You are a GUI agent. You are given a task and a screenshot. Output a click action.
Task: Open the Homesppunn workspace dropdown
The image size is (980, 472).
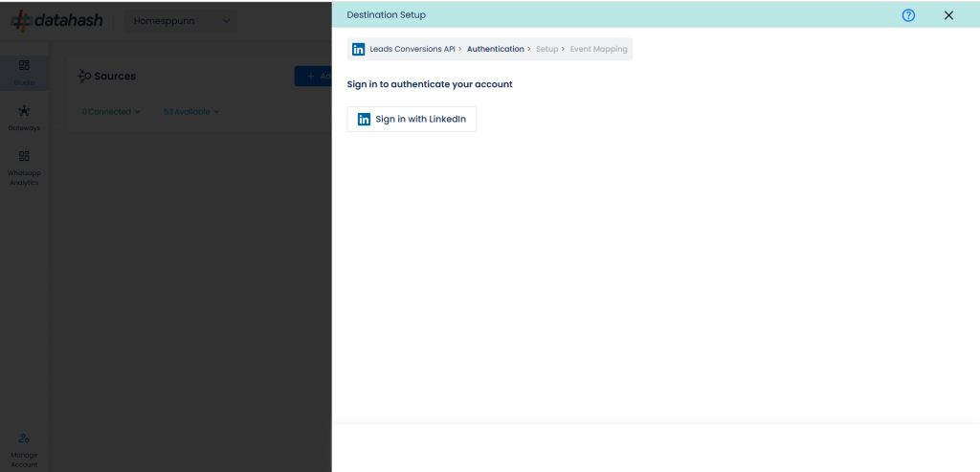click(x=181, y=21)
